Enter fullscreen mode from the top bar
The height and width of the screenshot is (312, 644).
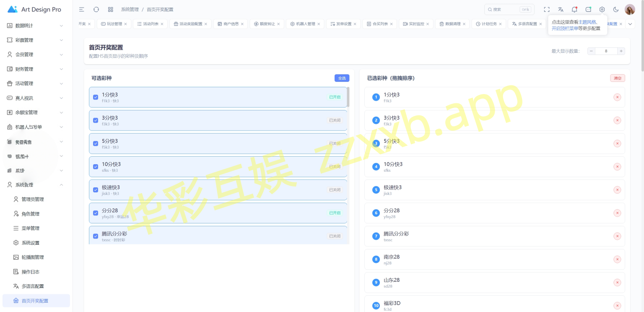(546, 10)
